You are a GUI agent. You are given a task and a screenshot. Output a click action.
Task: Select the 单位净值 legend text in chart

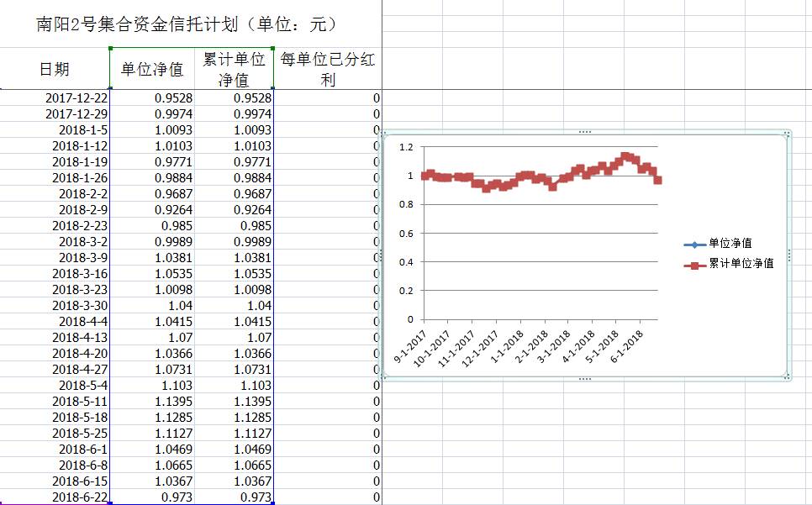click(x=730, y=244)
